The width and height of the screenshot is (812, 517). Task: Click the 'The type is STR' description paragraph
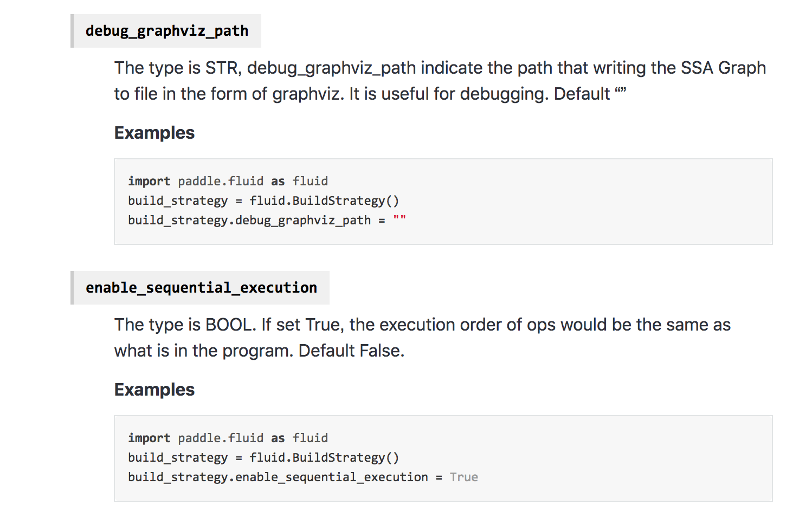pos(440,81)
